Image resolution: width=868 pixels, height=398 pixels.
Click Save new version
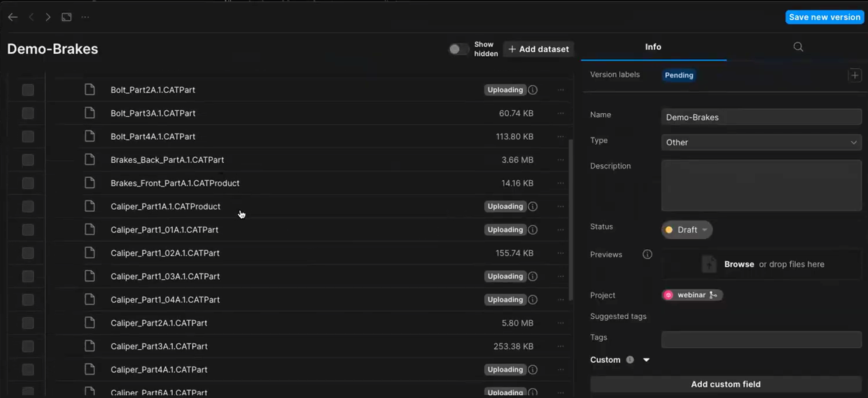[x=825, y=17]
